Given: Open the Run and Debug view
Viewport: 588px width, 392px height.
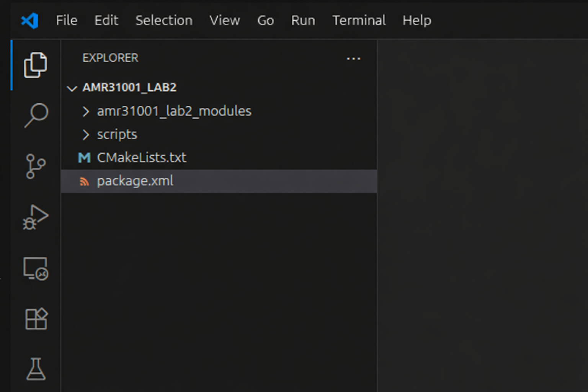Looking at the screenshot, I should coord(36,217).
